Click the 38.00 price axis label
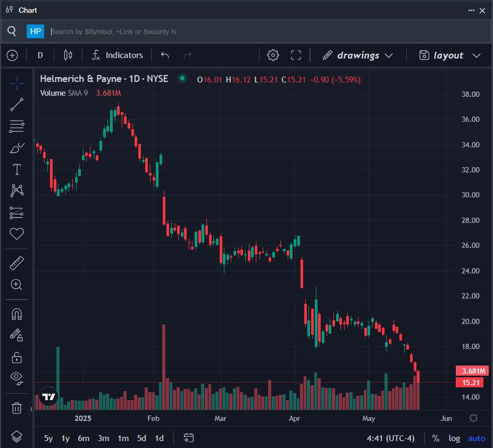 coord(470,94)
